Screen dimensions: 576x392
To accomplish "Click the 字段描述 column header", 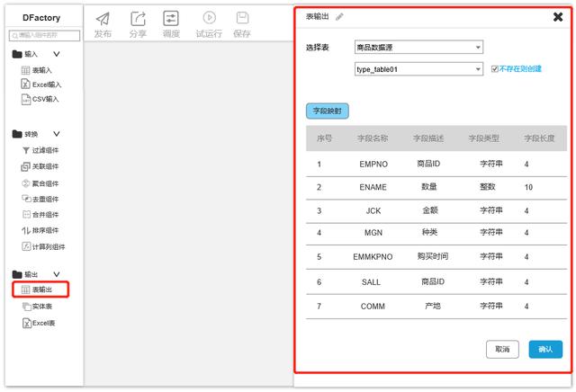I will [428, 138].
